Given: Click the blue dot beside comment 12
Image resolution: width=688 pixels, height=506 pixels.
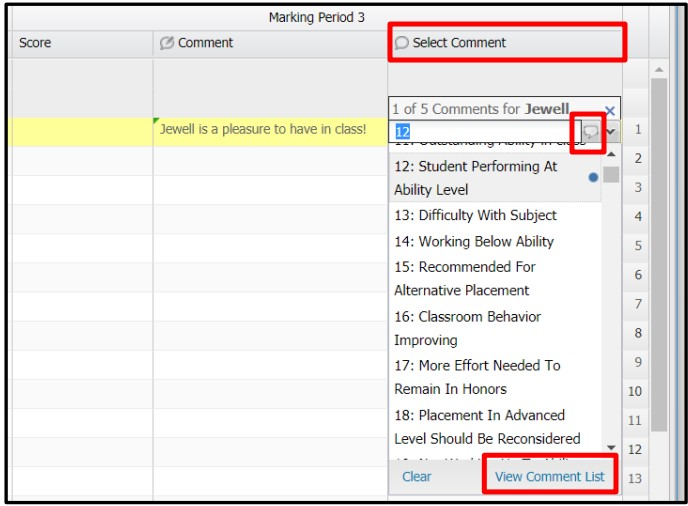Looking at the screenshot, I should (593, 177).
